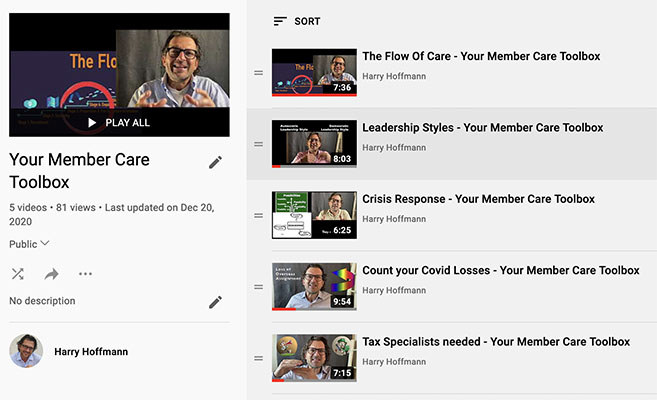Open the Public visibility dropdown
This screenshot has height=400, width=657.
[x=30, y=244]
